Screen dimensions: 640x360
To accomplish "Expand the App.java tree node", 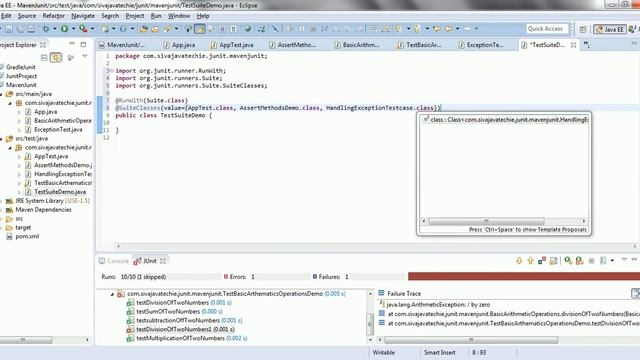I will pos(19,112).
